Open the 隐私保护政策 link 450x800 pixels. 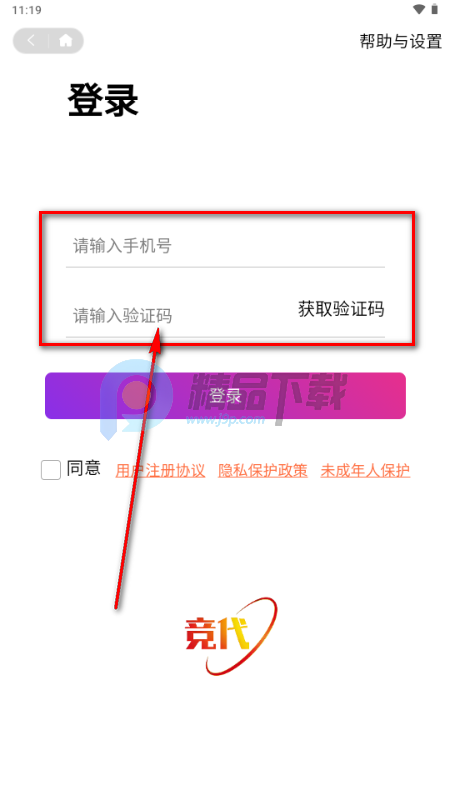click(x=263, y=470)
